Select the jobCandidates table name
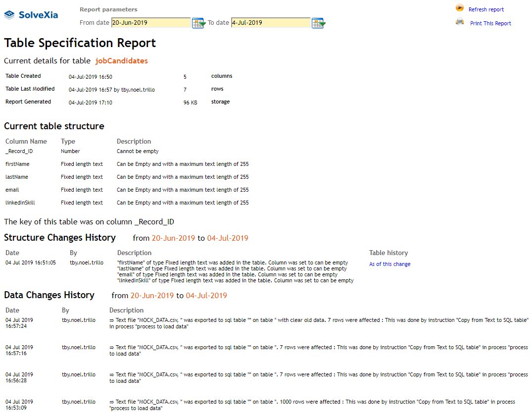This screenshot has width=532, height=418. [121, 61]
